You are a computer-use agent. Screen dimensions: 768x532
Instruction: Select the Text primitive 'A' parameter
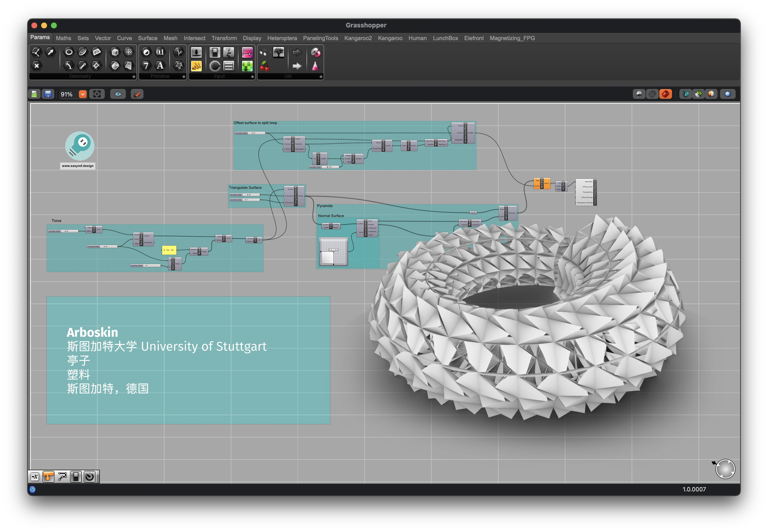(x=160, y=66)
